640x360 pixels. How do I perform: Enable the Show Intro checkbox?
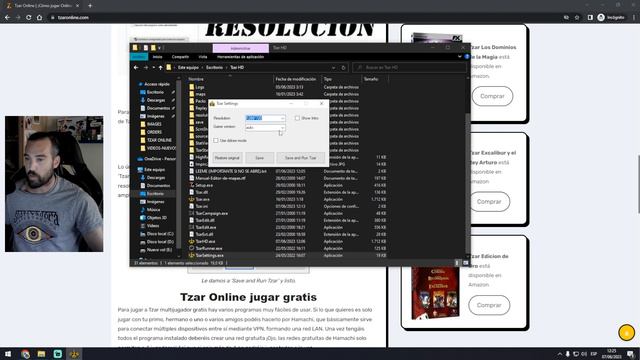(297, 118)
